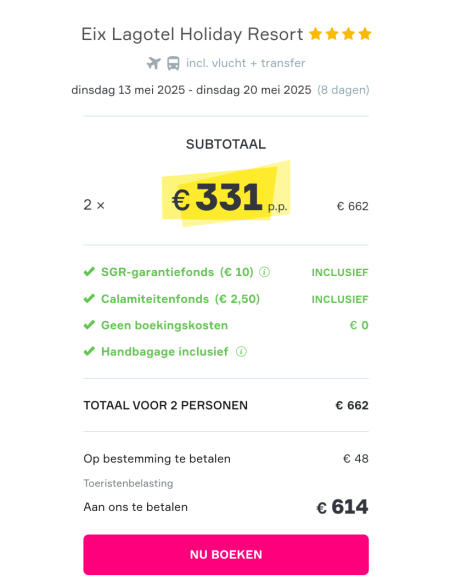450x585 pixels.
Task: Open info icon beside Handbagage inclusief
Action: coord(241,351)
